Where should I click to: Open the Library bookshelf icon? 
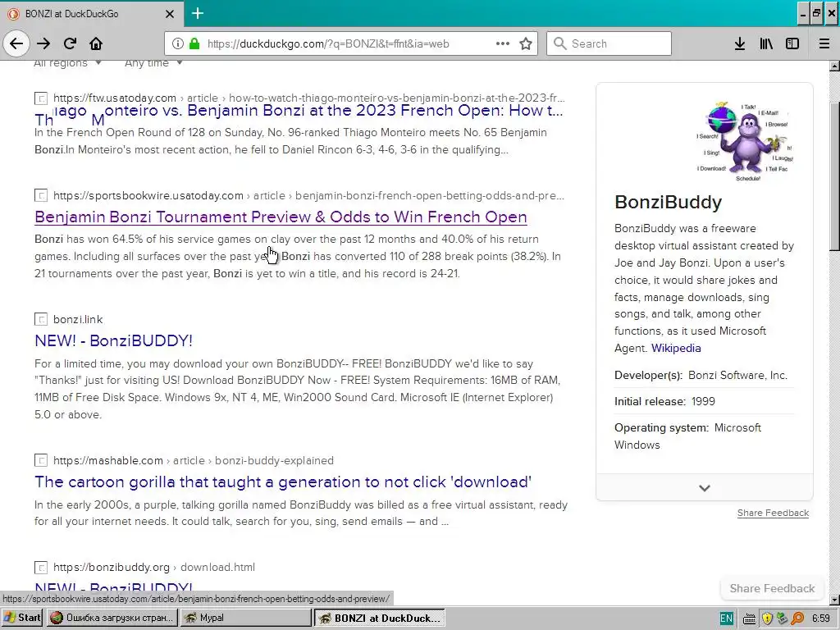pos(766,43)
